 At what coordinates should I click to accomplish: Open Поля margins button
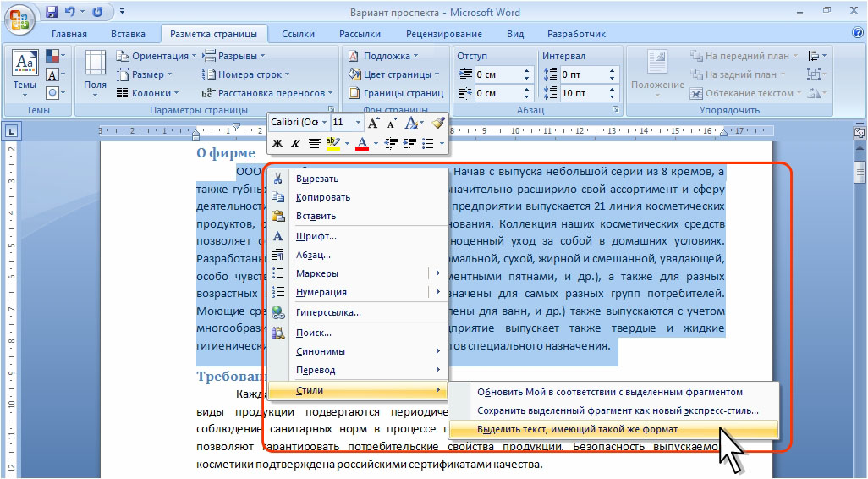click(x=95, y=74)
